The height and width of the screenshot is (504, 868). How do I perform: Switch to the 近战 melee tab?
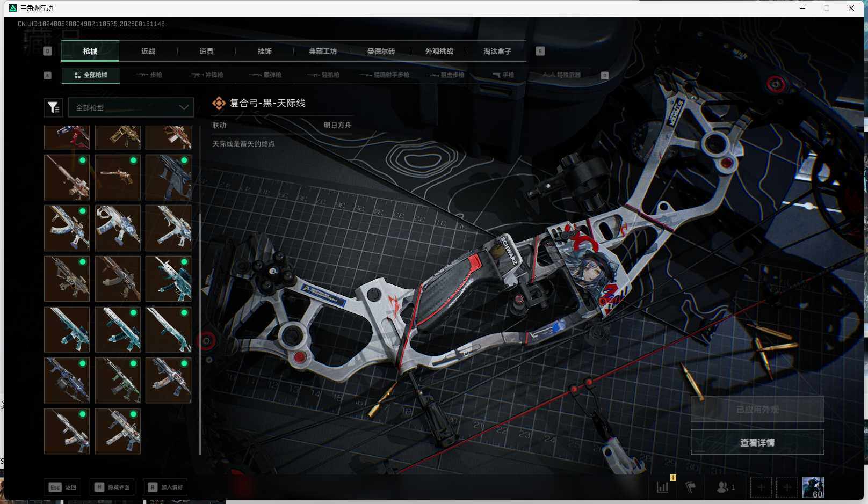tap(148, 51)
